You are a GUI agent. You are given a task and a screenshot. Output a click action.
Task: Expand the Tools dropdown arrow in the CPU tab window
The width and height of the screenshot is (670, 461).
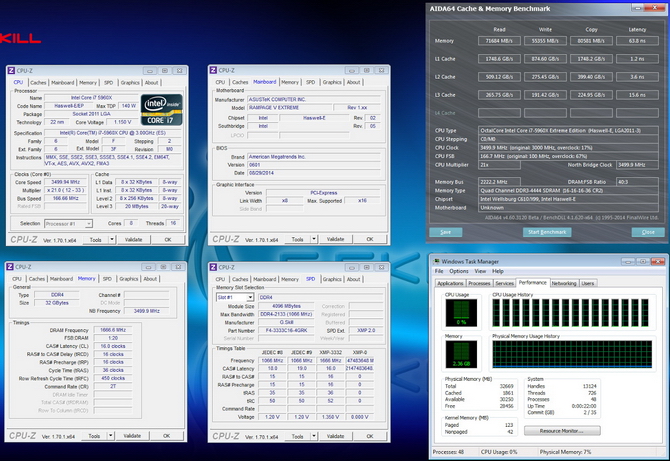112,240
